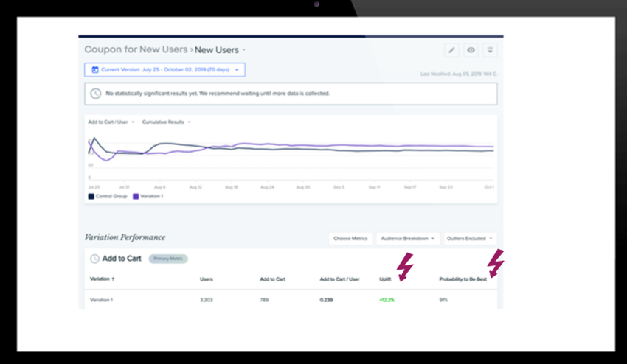The image size is (627, 364).
Task: Toggle Control Group legend swatch
Action: coord(91,196)
